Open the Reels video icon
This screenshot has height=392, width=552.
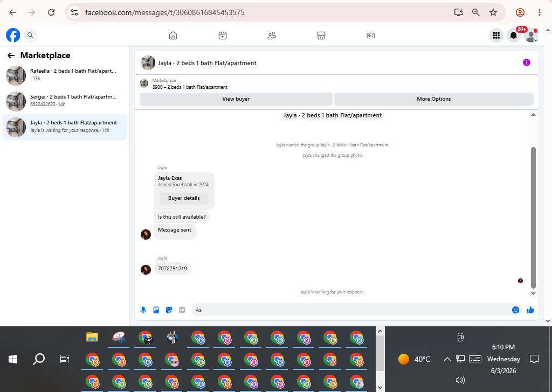tap(223, 36)
